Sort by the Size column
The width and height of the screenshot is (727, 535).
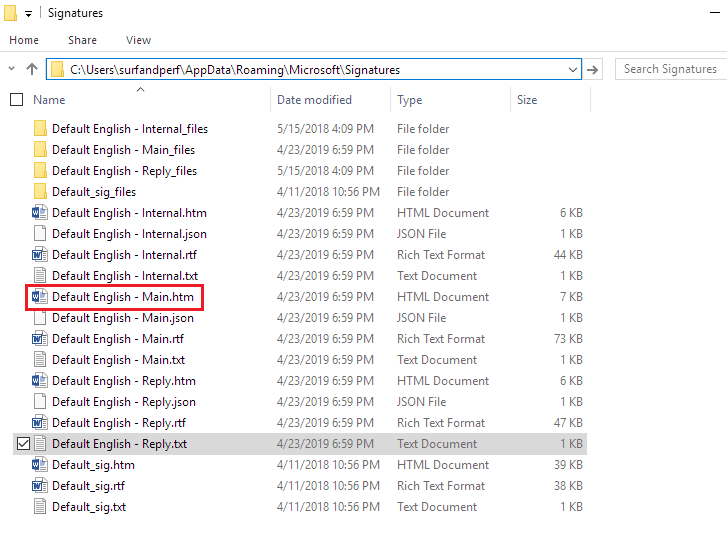527,100
